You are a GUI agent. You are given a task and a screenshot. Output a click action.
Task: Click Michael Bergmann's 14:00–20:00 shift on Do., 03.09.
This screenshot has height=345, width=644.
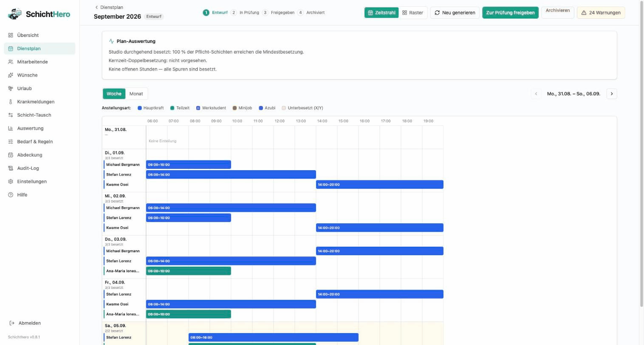click(380, 251)
